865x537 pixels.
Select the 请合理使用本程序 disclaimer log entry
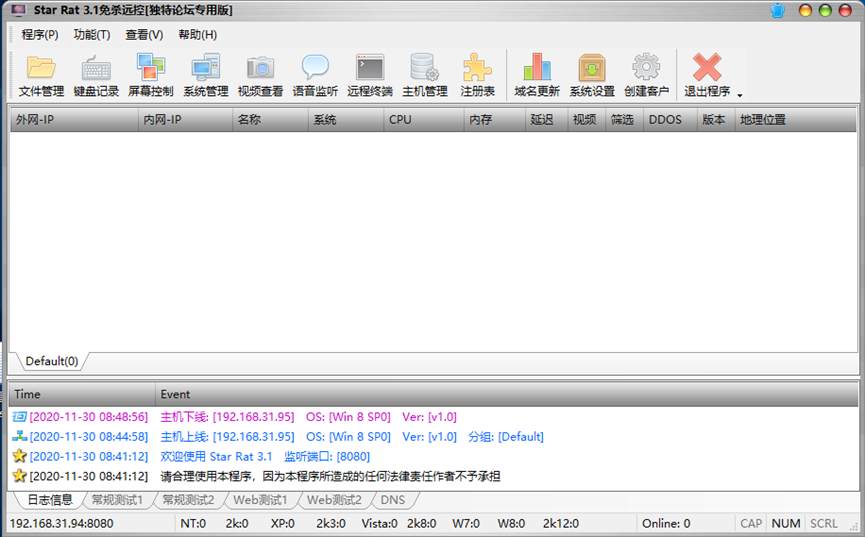click(434, 476)
